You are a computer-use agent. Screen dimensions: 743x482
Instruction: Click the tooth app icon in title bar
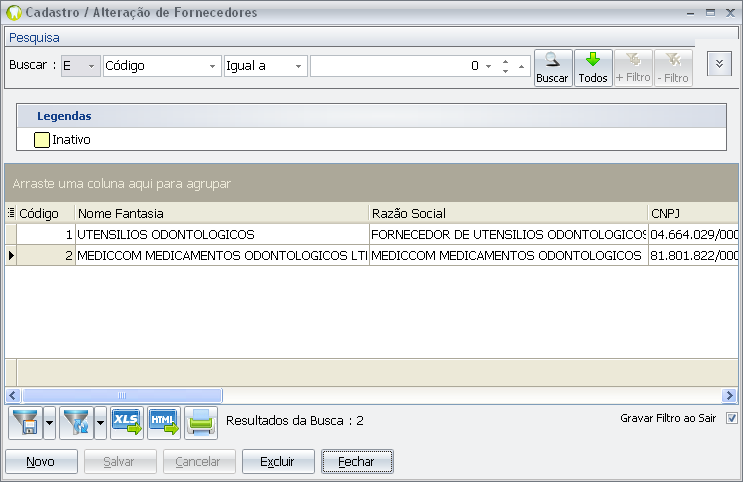[13, 12]
